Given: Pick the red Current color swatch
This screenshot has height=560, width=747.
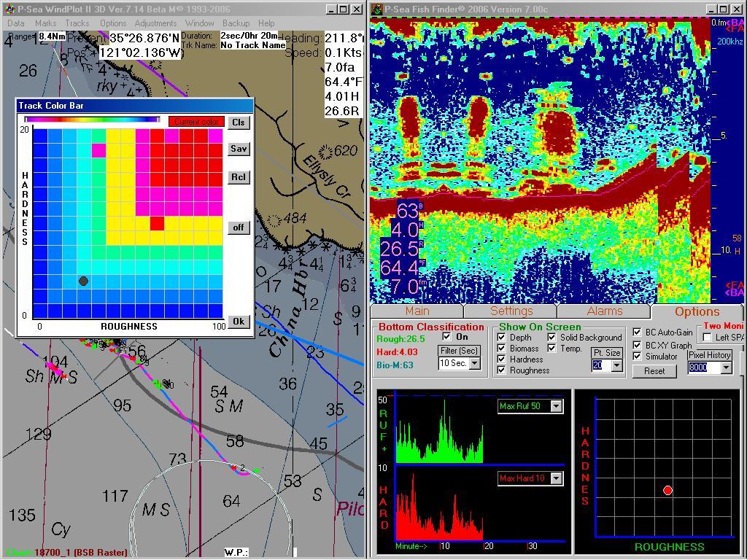Looking at the screenshot, I should tap(196, 122).
